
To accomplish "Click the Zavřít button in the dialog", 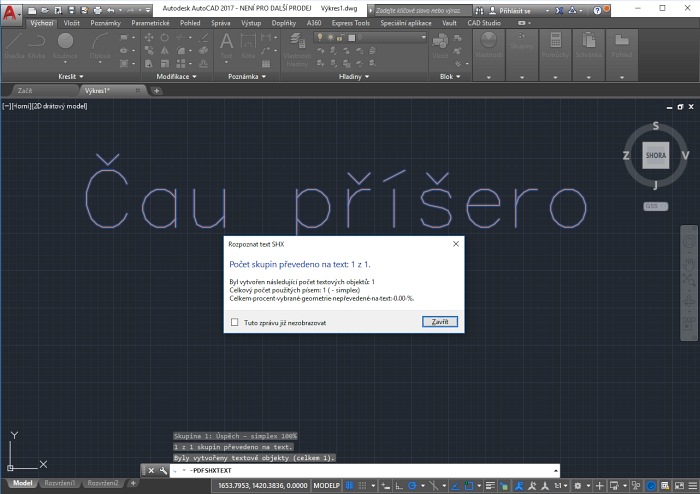I will [440, 322].
